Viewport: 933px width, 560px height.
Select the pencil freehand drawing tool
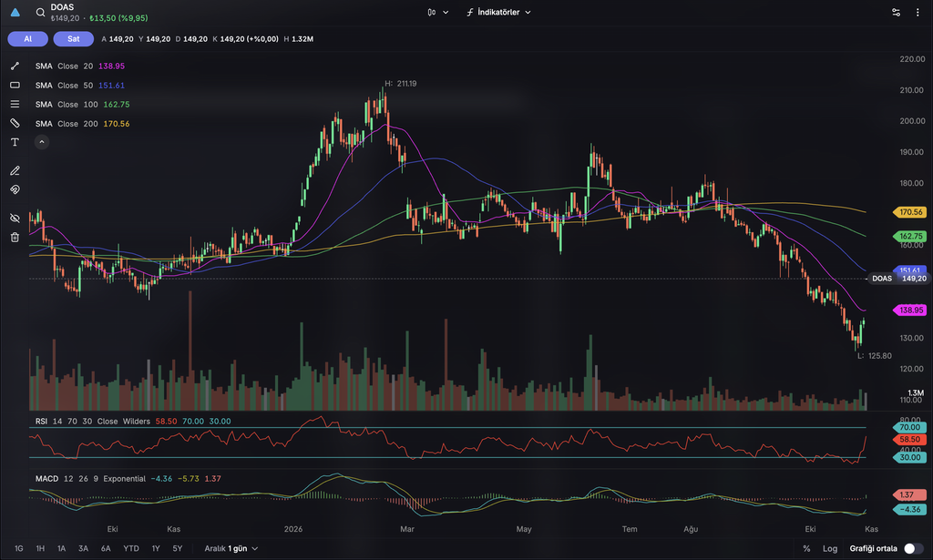15,170
